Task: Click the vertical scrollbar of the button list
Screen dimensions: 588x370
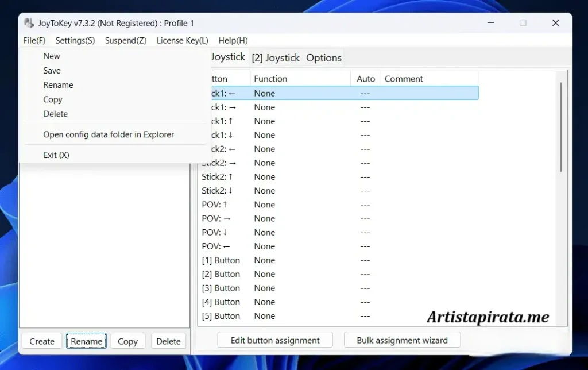Action: [x=561, y=127]
